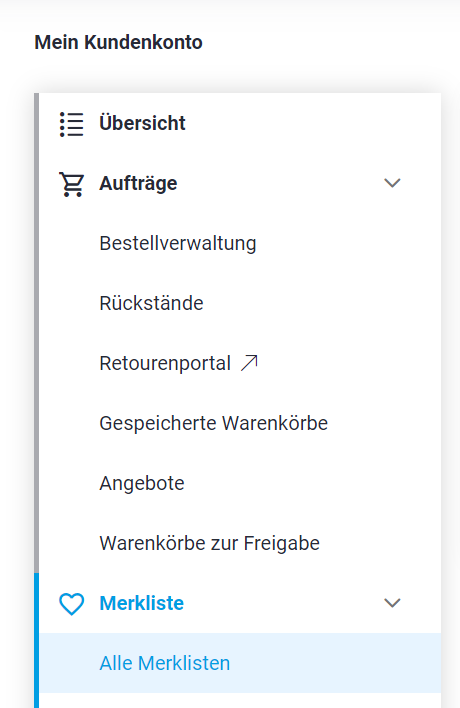View Gespeicherte Warenkörbe
Image resolution: width=460 pixels, height=708 pixels.
point(214,423)
